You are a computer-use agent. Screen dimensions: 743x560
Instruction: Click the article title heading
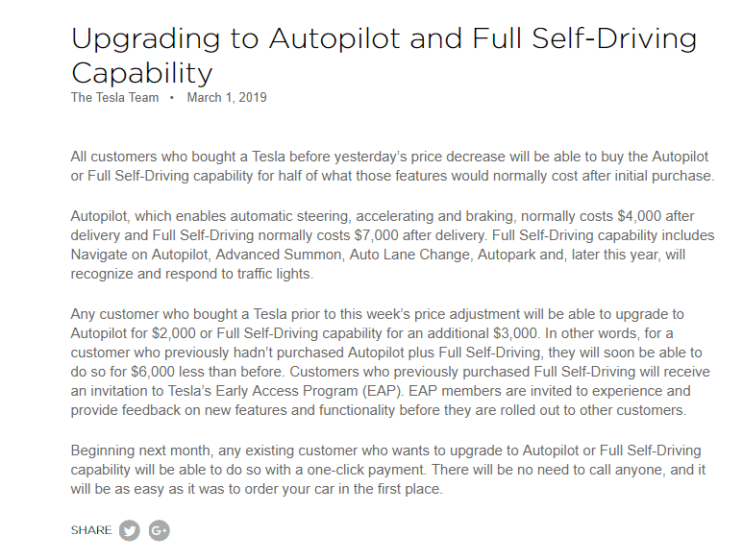pos(384,56)
